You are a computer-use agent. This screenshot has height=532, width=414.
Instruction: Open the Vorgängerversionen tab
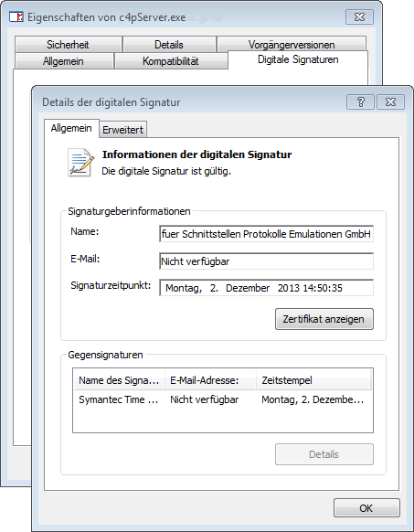click(x=292, y=44)
